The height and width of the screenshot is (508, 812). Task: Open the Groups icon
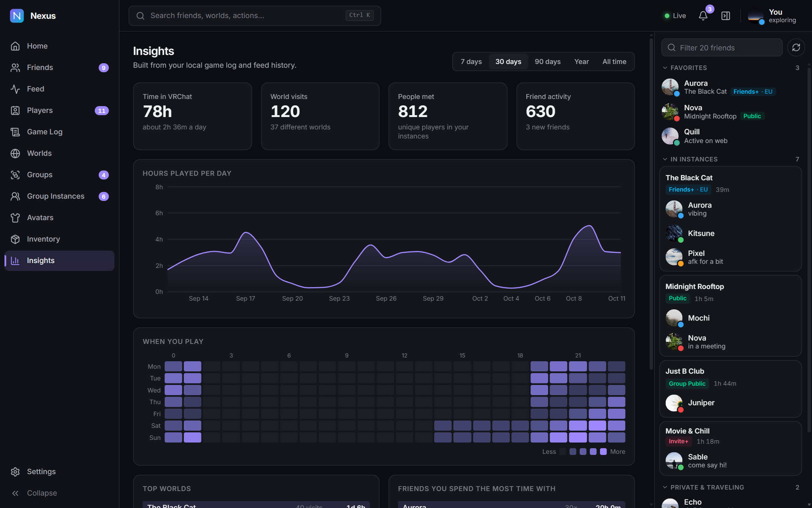(15, 175)
